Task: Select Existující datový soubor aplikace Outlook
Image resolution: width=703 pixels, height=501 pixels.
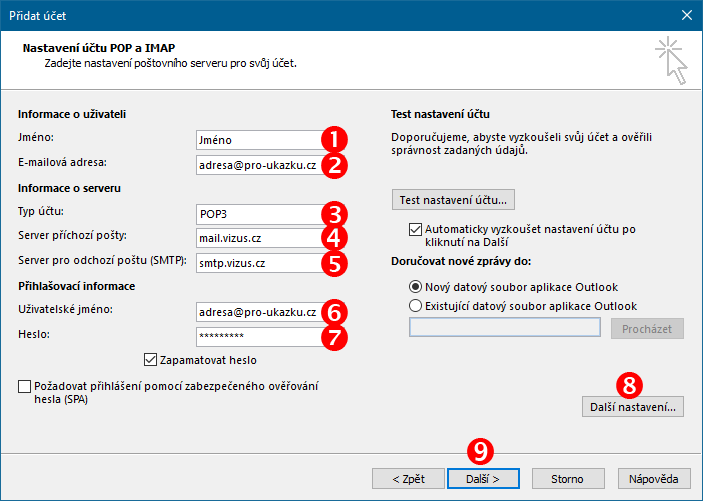Action: (x=415, y=306)
